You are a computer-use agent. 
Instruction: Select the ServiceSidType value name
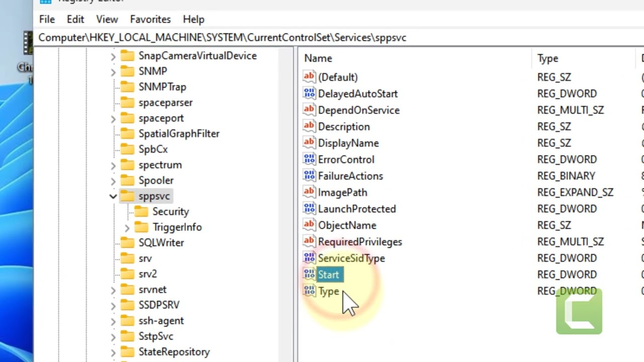point(351,258)
